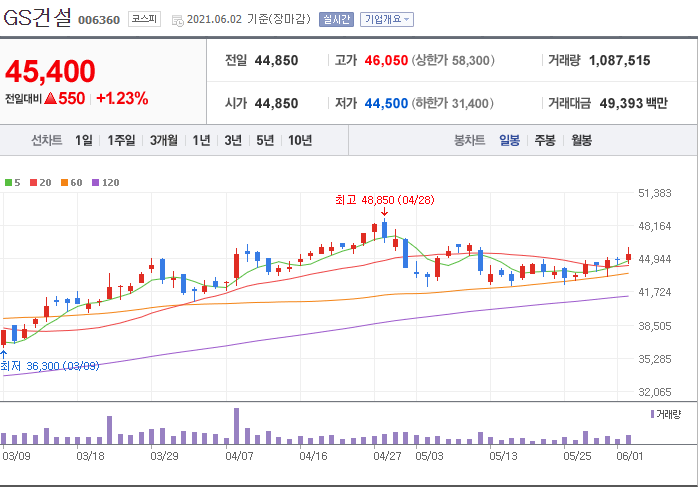Click the 저가 44,500 value
Image resolution: width=698 pixels, height=487 pixels.
pos(386,103)
